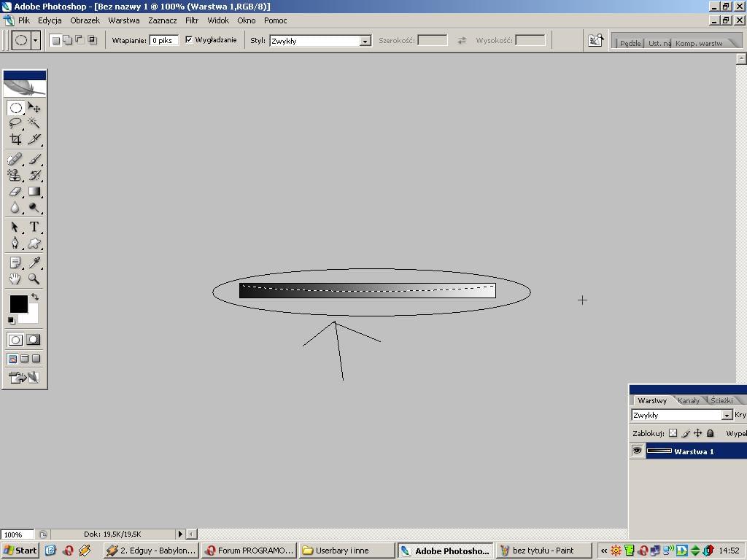Swap foreground and background colors

pos(34,297)
